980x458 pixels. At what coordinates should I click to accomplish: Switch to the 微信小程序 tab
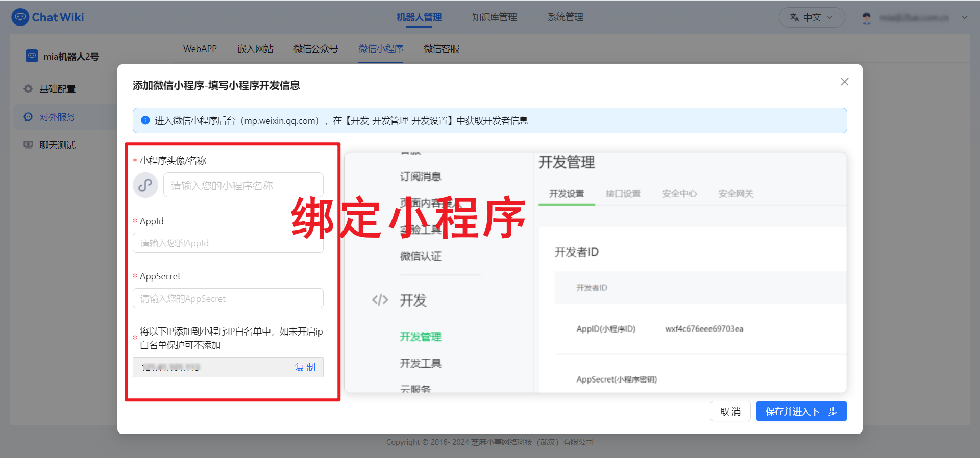click(x=381, y=49)
